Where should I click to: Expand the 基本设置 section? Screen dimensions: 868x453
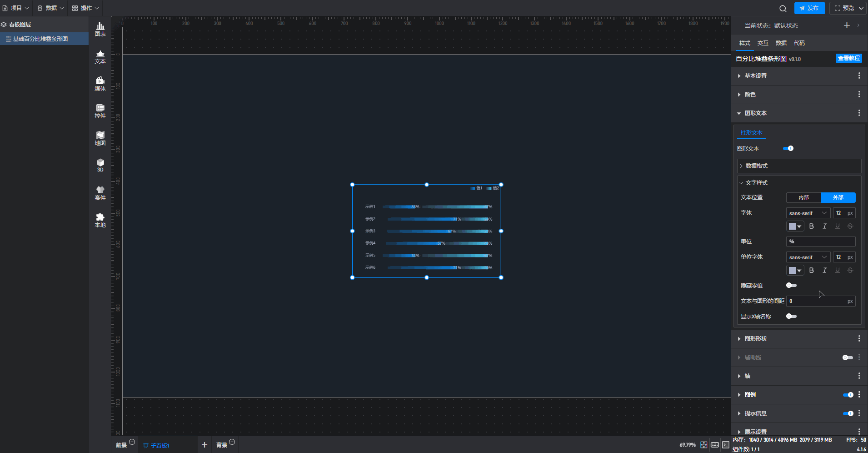coord(755,76)
